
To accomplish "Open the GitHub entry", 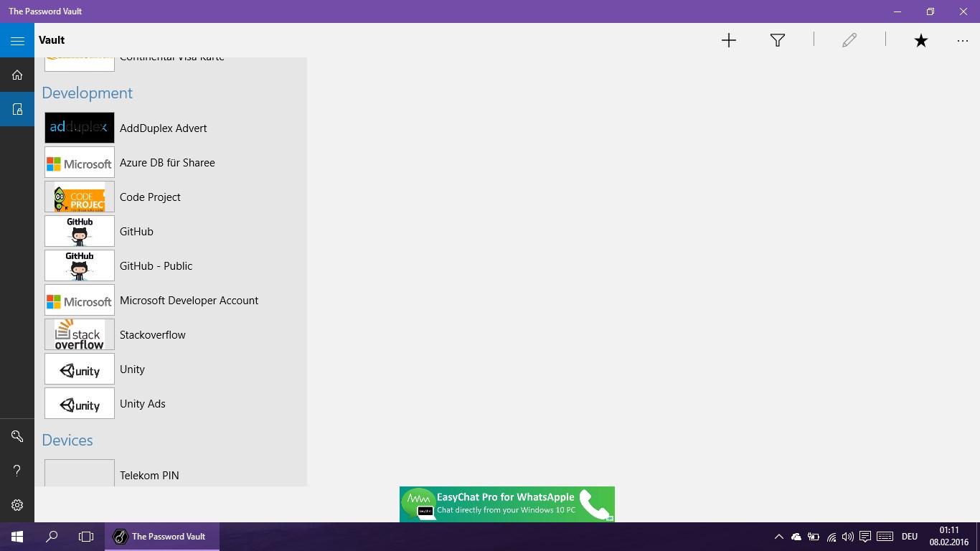I will click(136, 232).
